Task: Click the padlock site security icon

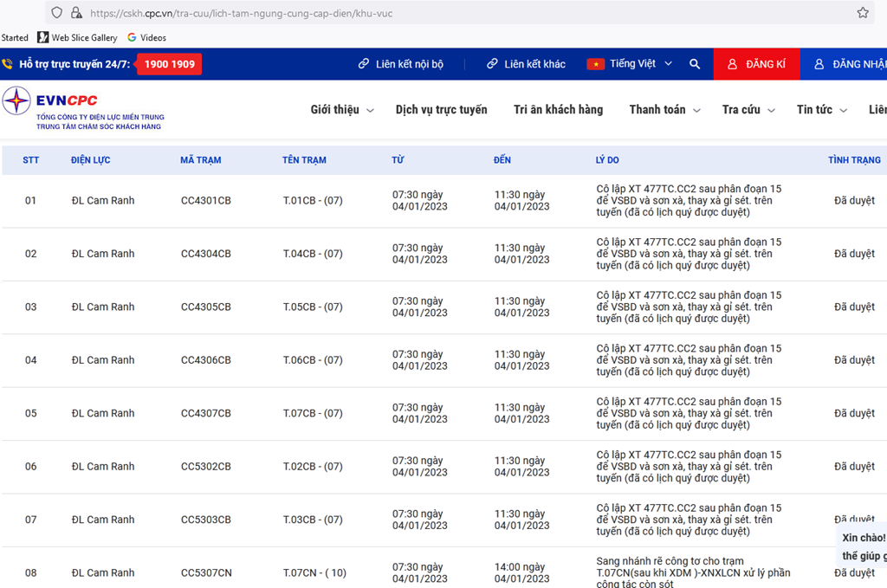Action: 76,13
